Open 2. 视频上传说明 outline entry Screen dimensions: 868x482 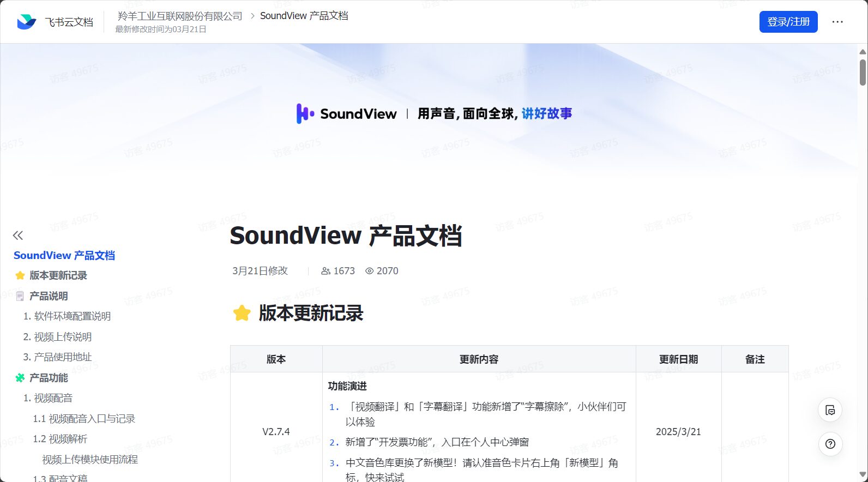[57, 337]
